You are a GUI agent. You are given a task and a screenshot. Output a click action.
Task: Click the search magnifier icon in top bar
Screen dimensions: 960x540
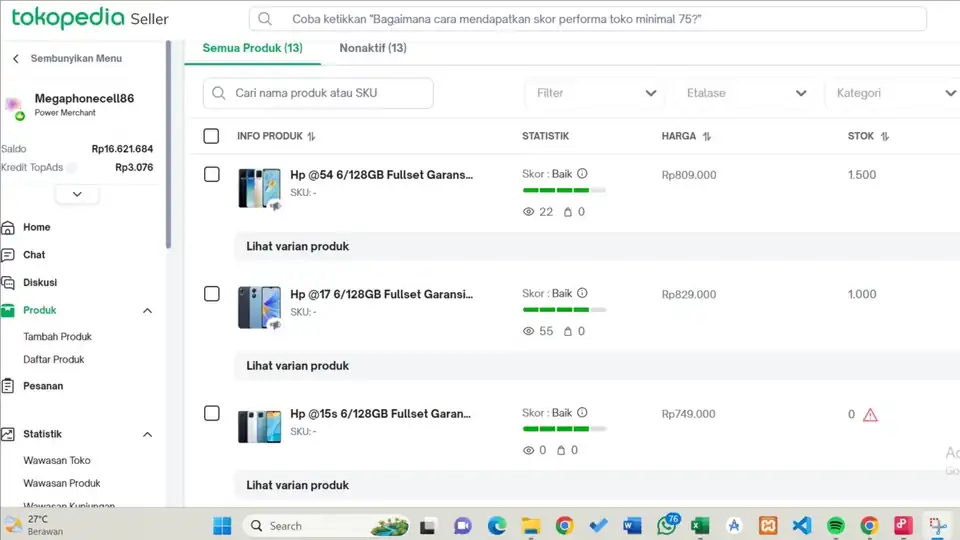tap(264, 19)
